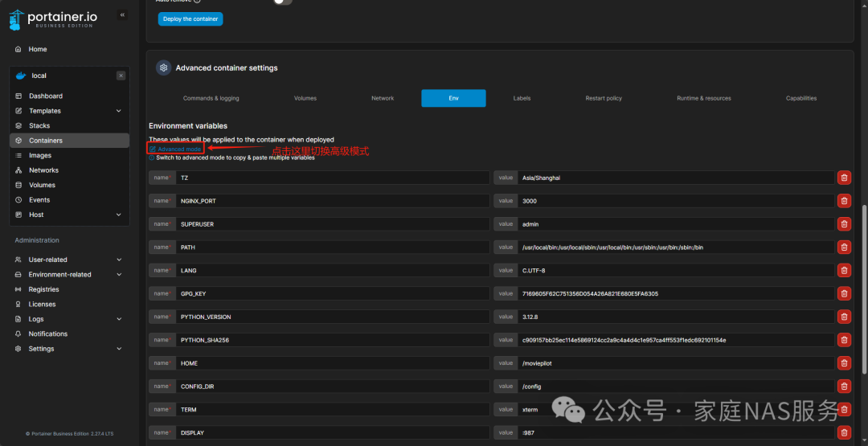Remove the HOME variable row
The height and width of the screenshot is (446, 868).
tap(844, 363)
